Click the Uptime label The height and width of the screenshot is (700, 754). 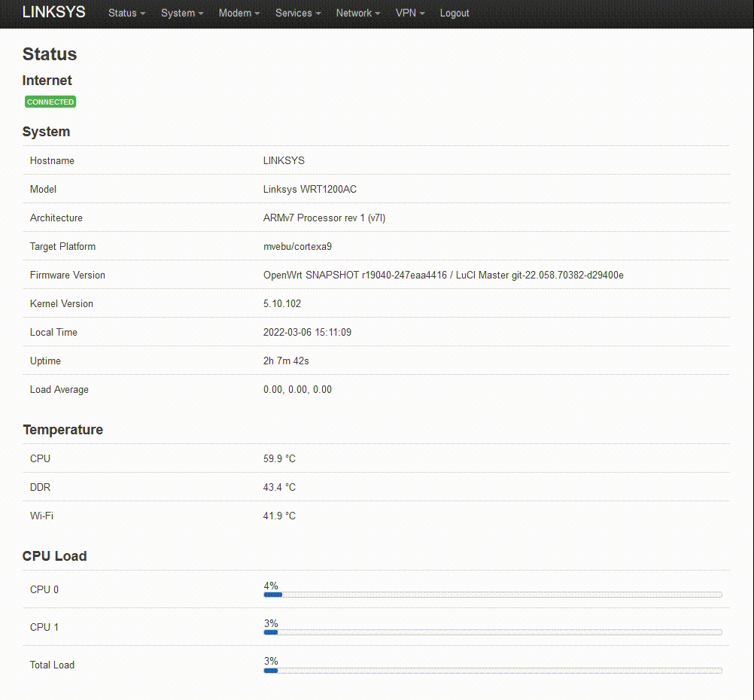[45, 361]
